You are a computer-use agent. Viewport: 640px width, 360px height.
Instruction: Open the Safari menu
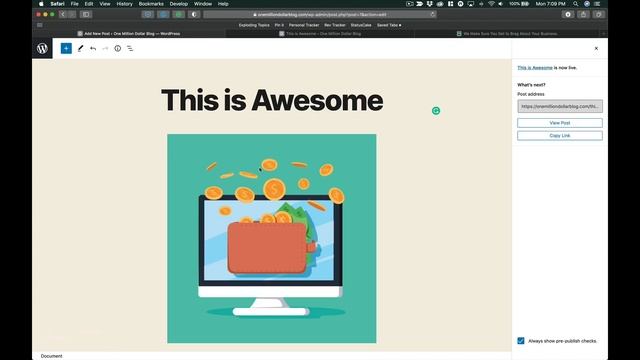pyautogui.click(x=58, y=4)
